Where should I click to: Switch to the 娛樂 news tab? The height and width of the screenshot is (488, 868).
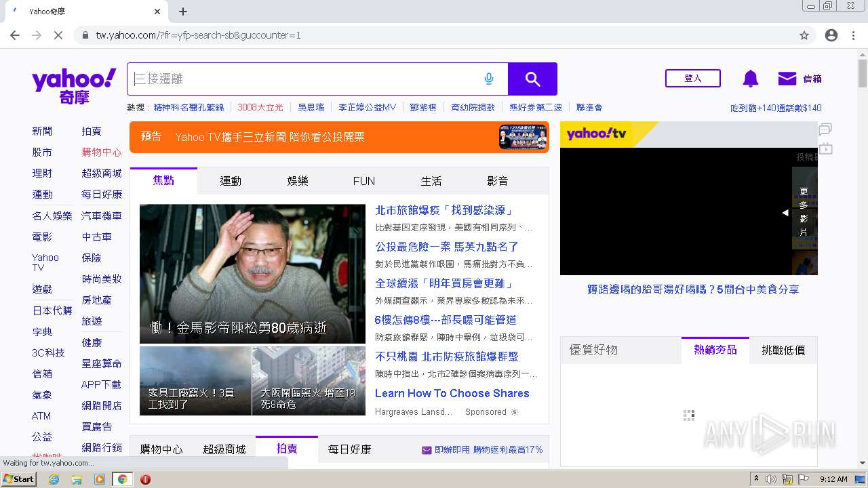298,181
